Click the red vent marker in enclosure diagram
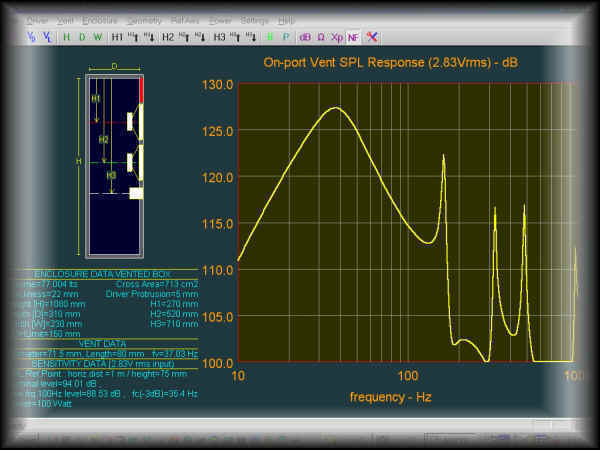 141,90
